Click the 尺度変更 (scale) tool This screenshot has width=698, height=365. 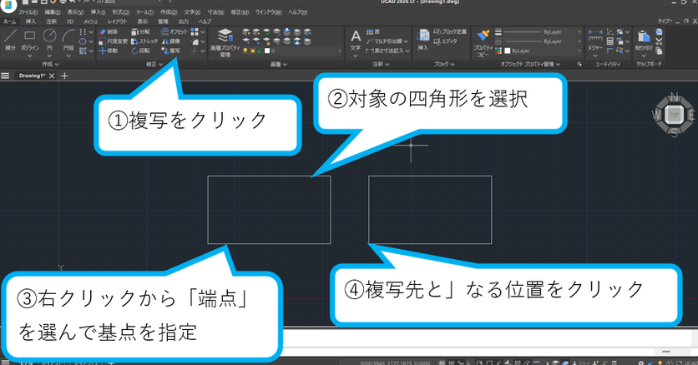coord(113,41)
